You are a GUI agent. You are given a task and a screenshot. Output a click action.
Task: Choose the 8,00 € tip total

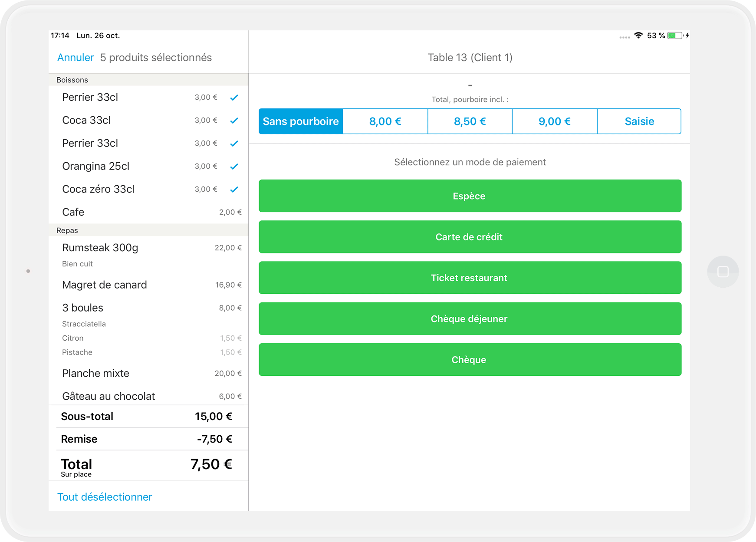(385, 122)
